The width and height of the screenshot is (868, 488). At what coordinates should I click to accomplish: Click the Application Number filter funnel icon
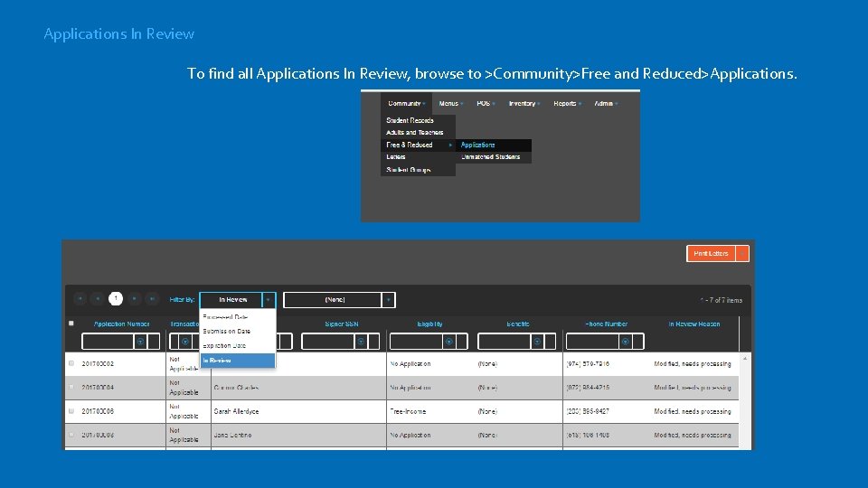click(x=141, y=342)
